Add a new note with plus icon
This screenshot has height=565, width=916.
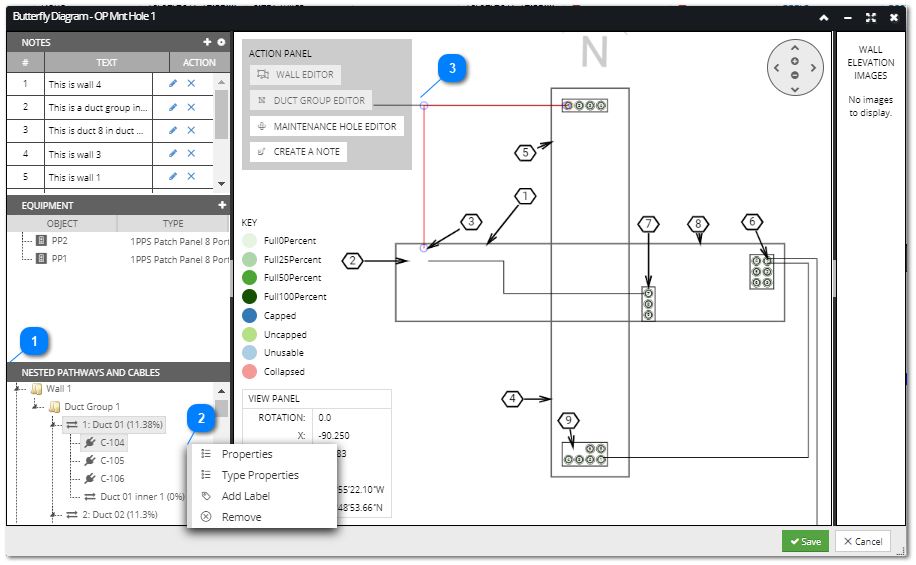coord(207,42)
